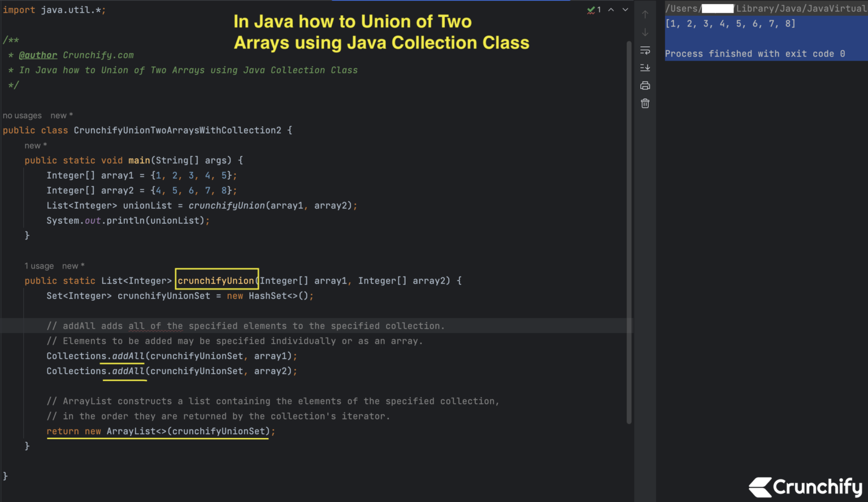Clear the console using the trash icon

click(645, 103)
